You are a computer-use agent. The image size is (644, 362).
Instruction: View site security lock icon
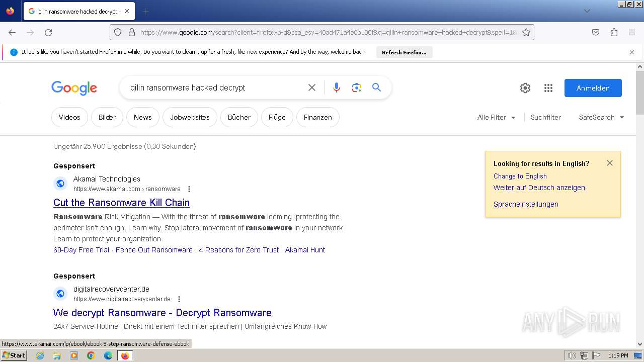(x=132, y=32)
